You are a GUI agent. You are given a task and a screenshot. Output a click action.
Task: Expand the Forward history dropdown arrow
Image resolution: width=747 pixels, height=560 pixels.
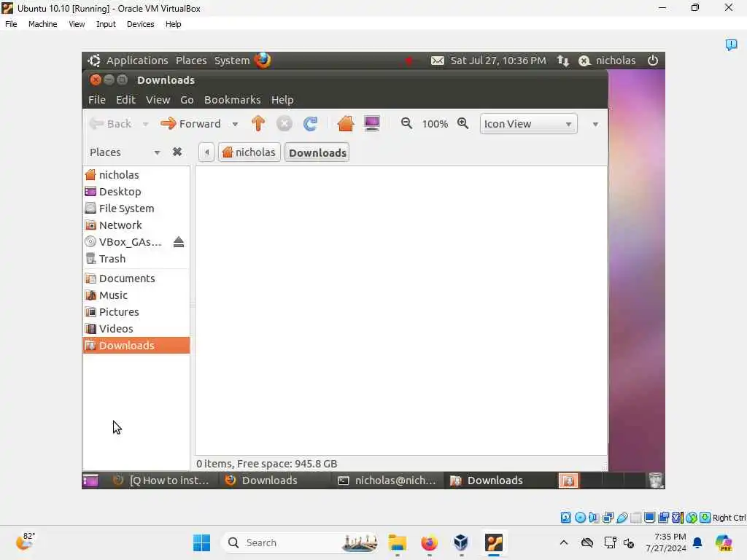coord(235,124)
